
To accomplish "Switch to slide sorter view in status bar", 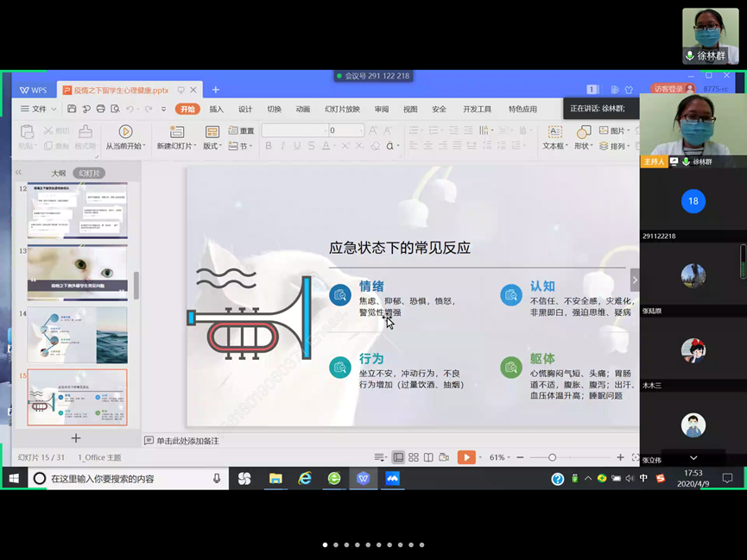I will tap(414, 457).
